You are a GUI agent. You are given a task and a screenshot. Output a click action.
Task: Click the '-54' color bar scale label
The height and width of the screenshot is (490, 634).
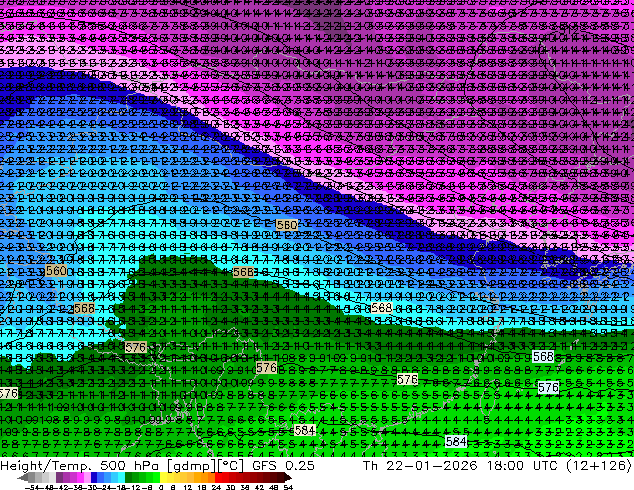32,488
